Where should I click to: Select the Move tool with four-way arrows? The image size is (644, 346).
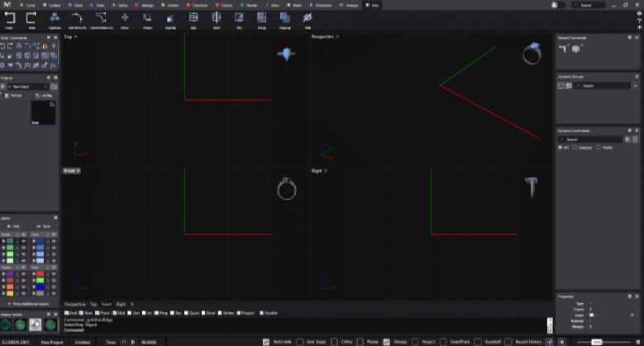tap(125, 17)
